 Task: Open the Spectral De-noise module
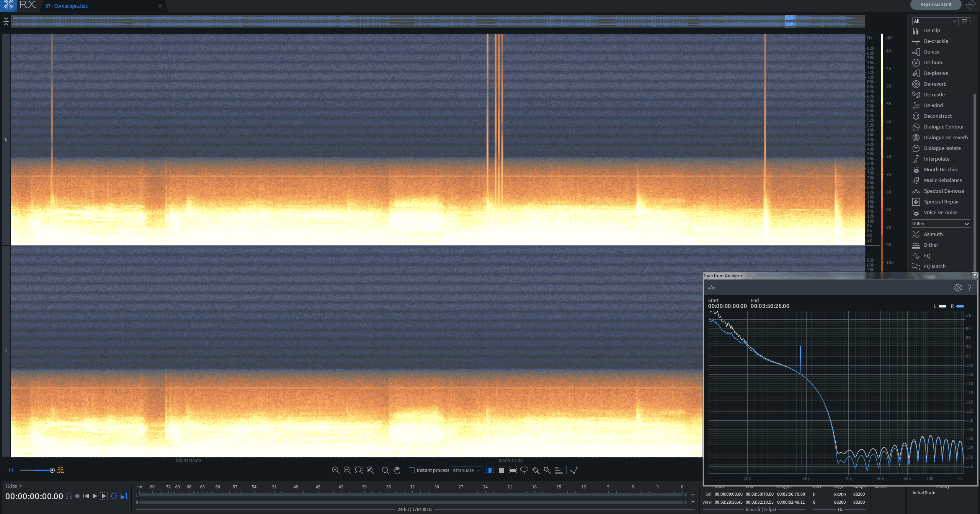tap(944, 191)
